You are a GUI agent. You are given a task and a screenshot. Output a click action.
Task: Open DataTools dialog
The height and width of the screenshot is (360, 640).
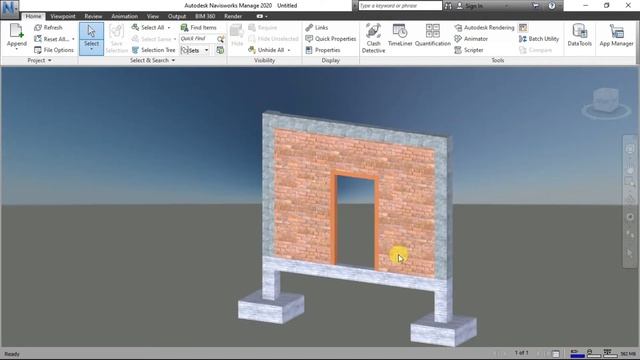tap(580, 35)
